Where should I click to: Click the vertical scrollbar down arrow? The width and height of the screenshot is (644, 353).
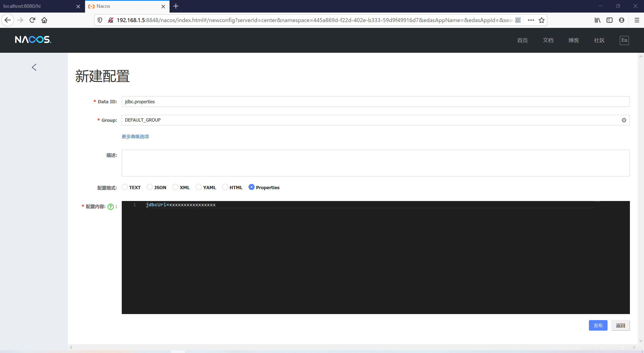coord(641,341)
